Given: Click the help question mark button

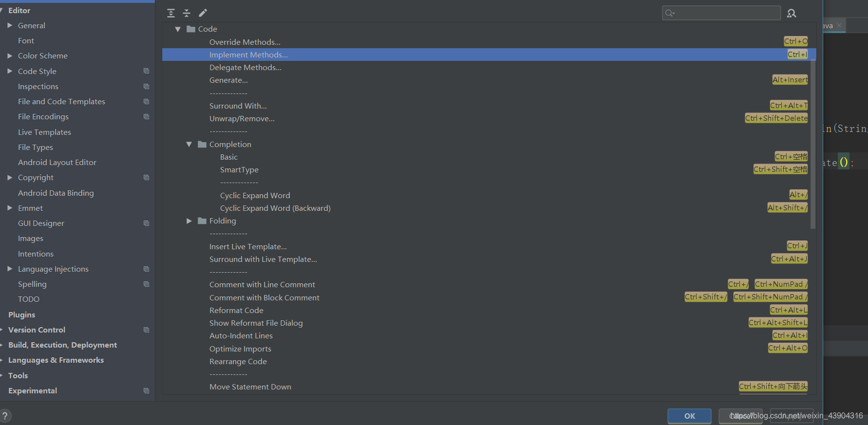Looking at the screenshot, I should coord(5,416).
